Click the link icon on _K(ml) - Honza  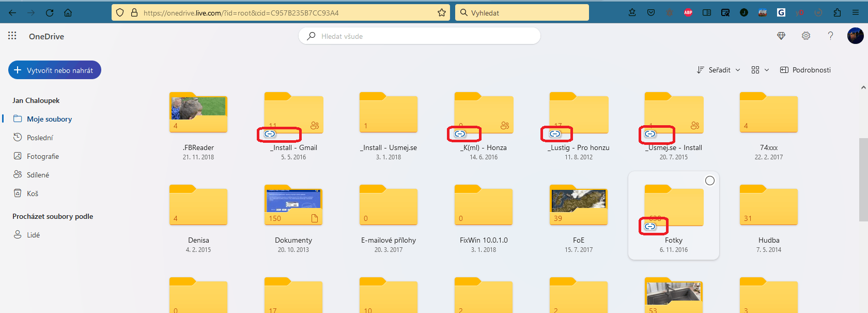(x=460, y=134)
